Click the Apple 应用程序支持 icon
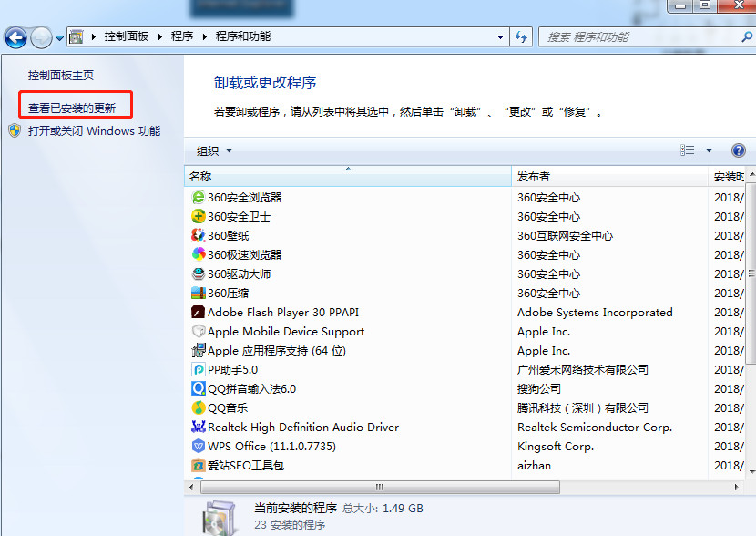The image size is (756, 536). tap(199, 350)
